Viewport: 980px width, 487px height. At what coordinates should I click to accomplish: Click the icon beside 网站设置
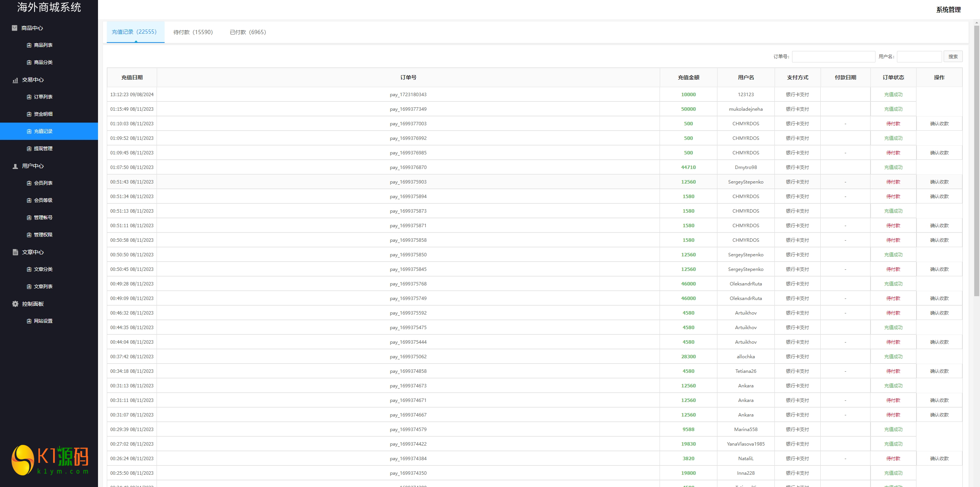click(29, 321)
